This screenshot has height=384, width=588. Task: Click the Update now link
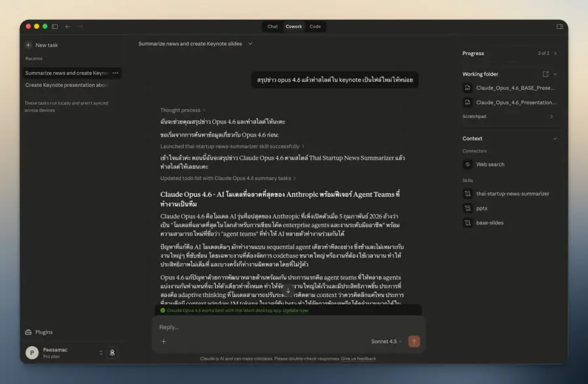click(295, 311)
